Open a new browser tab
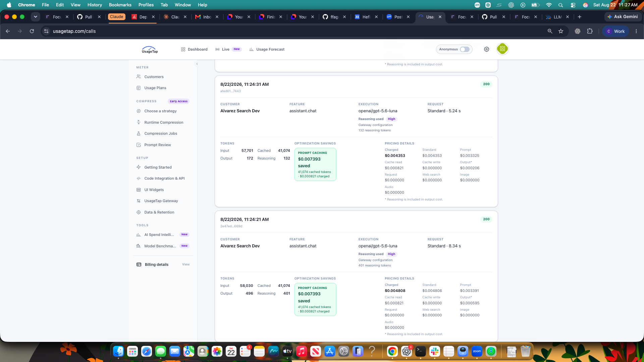The image size is (644, 362). pyautogui.click(x=579, y=17)
